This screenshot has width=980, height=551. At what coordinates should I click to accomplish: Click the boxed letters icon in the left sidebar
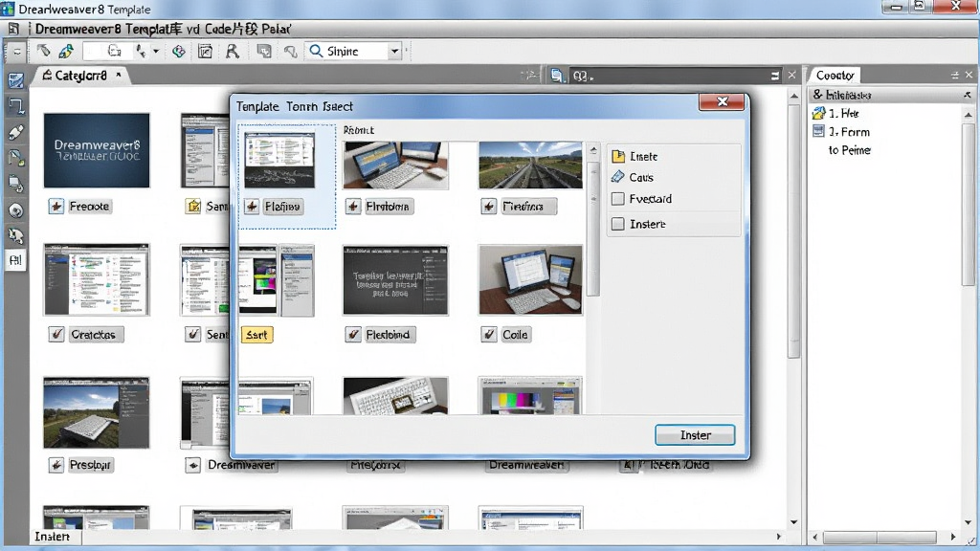[x=15, y=260]
